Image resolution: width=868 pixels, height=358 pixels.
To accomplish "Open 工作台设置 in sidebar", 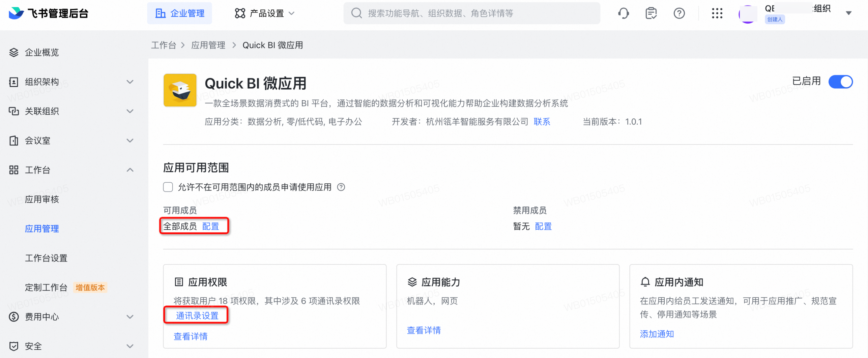I will [46, 258].
